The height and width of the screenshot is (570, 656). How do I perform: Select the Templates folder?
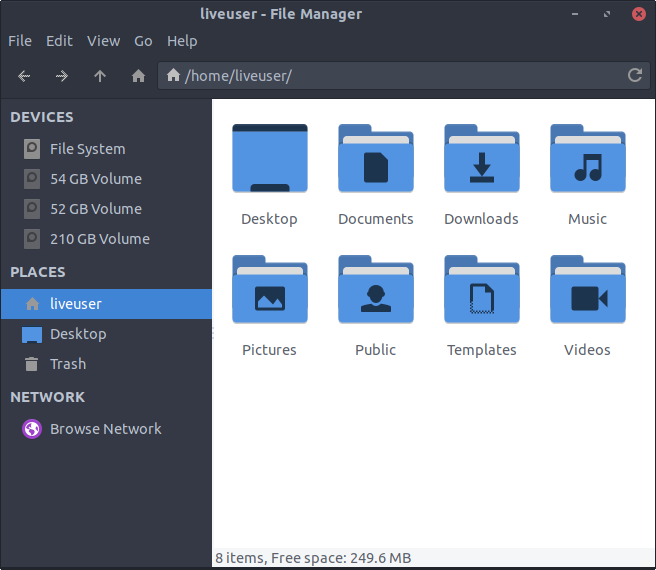point(481,290)
